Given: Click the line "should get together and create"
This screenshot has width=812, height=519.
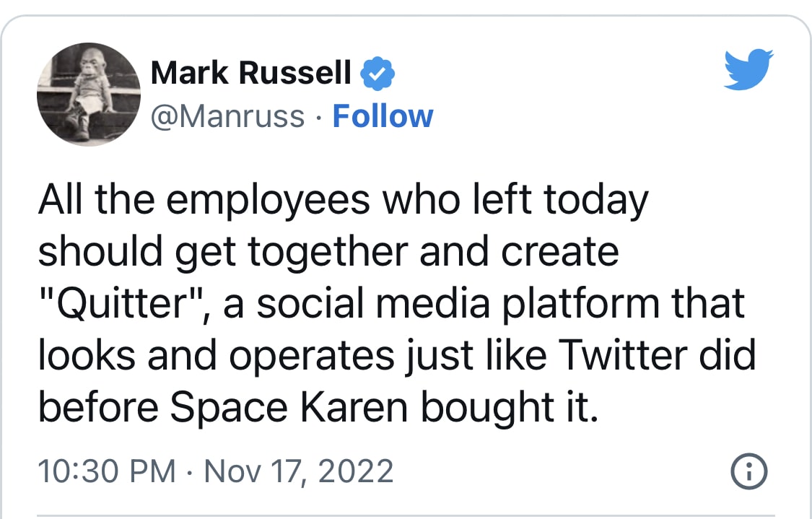Looking at the screenshot, I should coord(328,253).
